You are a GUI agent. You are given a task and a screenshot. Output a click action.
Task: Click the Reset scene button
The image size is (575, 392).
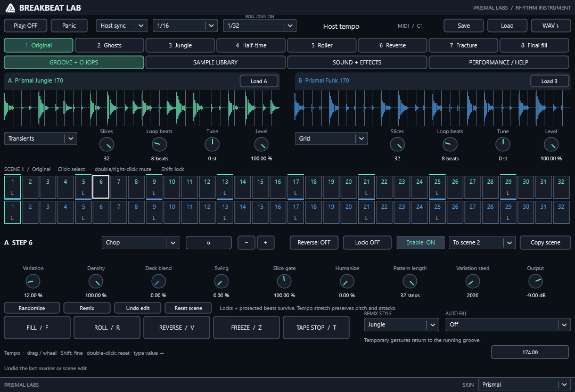[x=188, y=308]
